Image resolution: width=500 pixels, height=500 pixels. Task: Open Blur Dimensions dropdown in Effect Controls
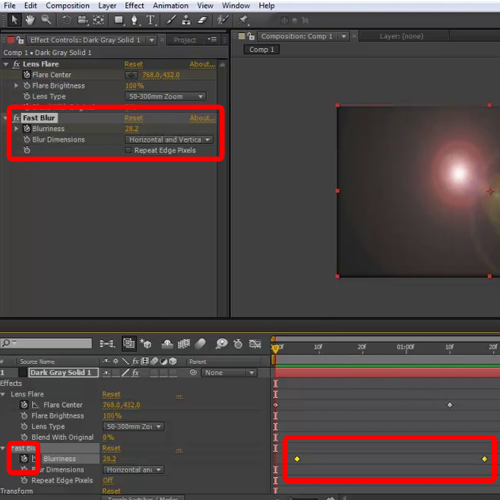pos(169,139)
